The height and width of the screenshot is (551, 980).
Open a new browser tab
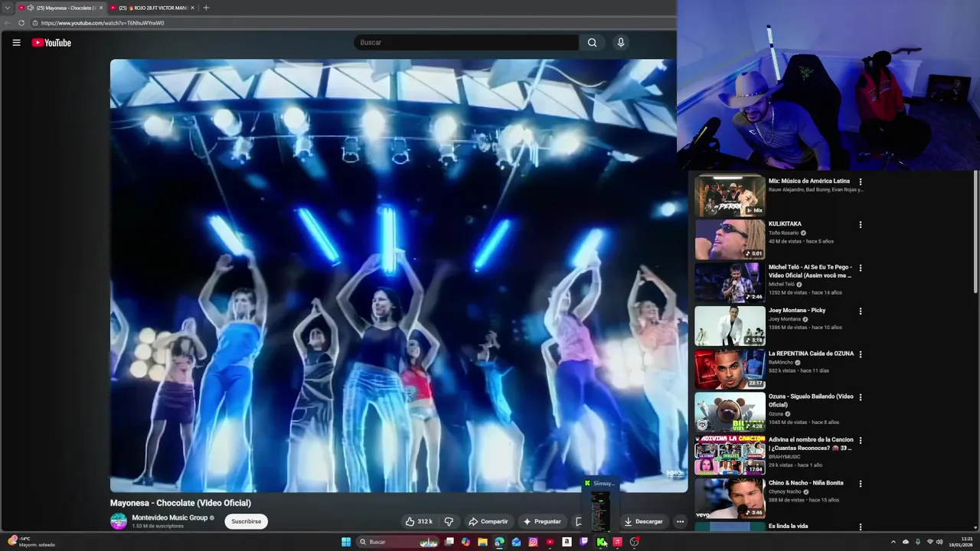click(x=206, y=8)
